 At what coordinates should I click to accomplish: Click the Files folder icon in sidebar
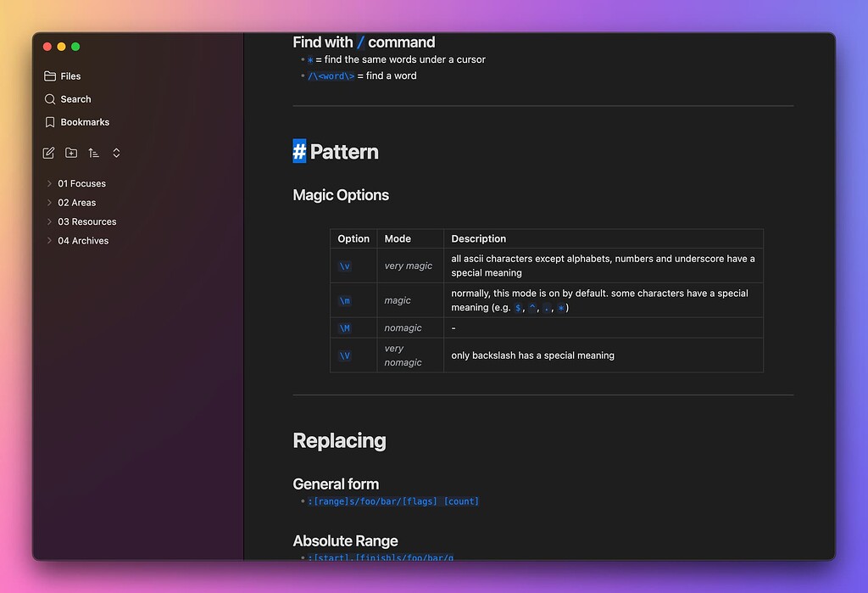50,76
